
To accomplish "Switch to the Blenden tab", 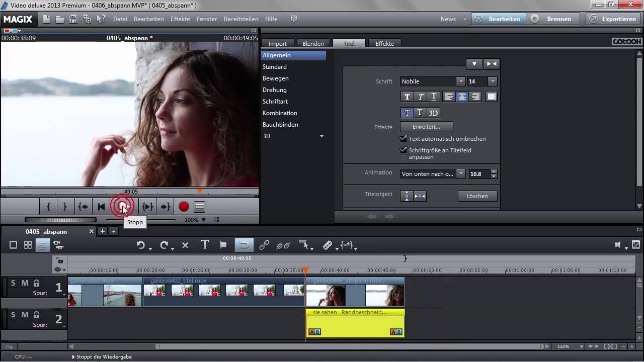I will pos(313,44).
